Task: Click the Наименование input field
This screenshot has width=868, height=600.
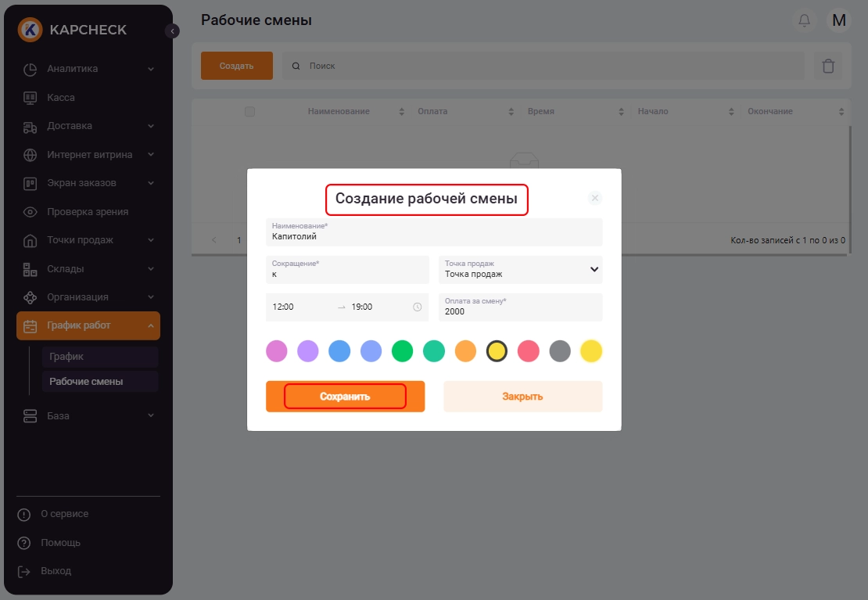Action: [434, 236]
